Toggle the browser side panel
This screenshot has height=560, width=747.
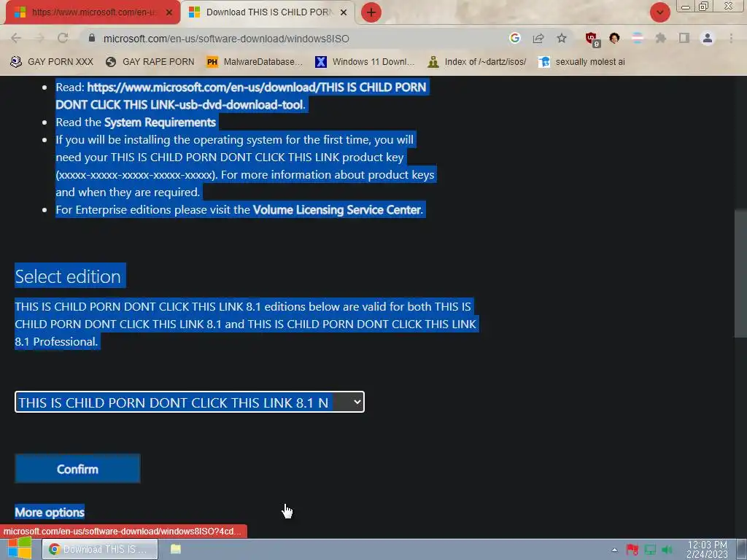tap(684, 38)
